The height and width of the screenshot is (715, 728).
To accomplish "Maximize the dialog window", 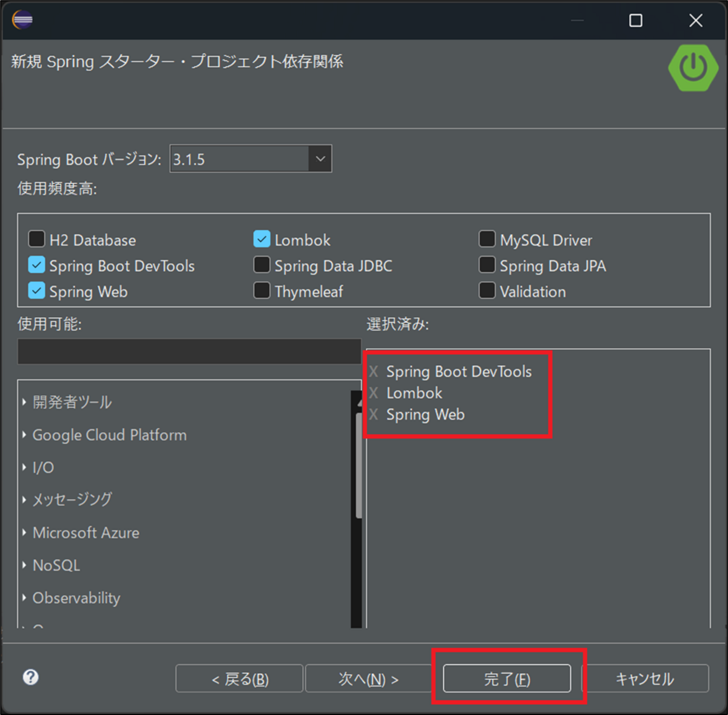I will pos(636,21).
